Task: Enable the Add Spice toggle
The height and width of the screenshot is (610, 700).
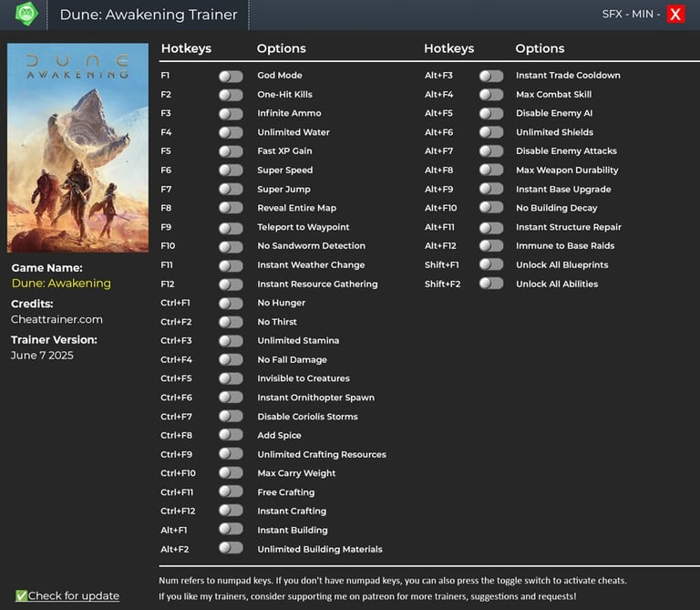Action: (x=231, y=436)
